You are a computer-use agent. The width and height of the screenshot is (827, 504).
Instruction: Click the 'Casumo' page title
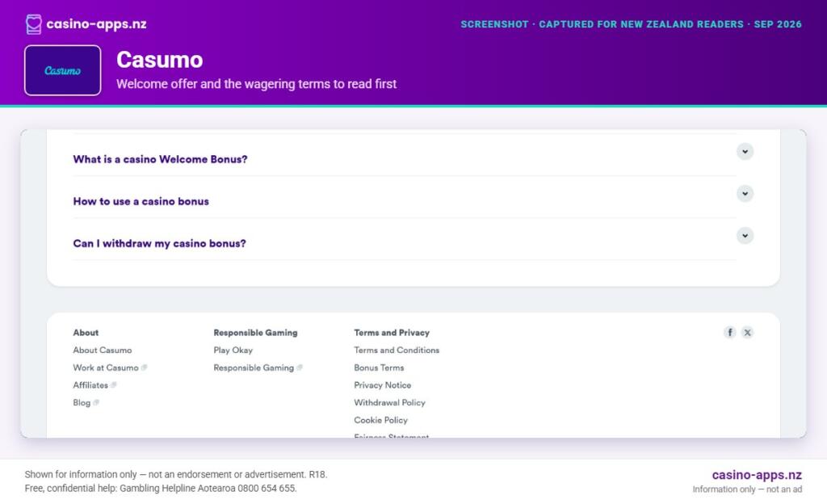(x=159, y=60)
